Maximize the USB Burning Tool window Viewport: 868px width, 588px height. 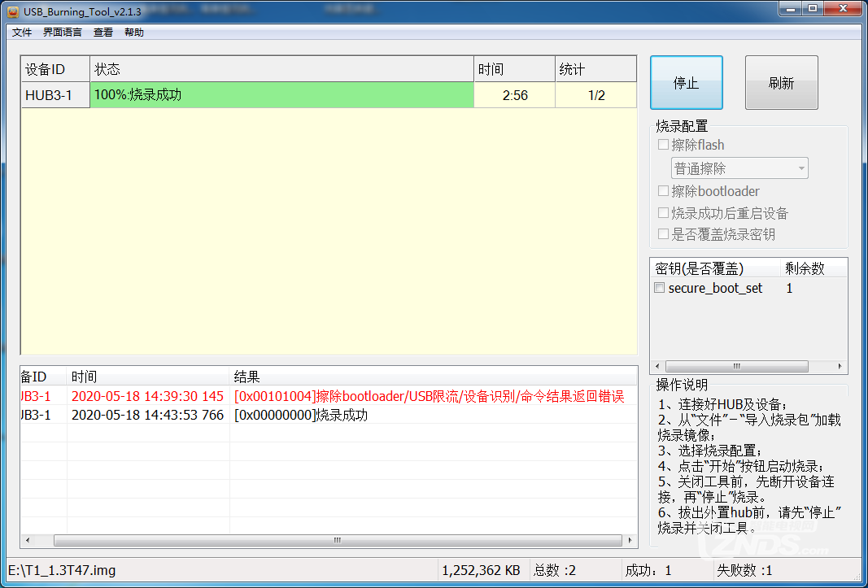click(812, 9)
